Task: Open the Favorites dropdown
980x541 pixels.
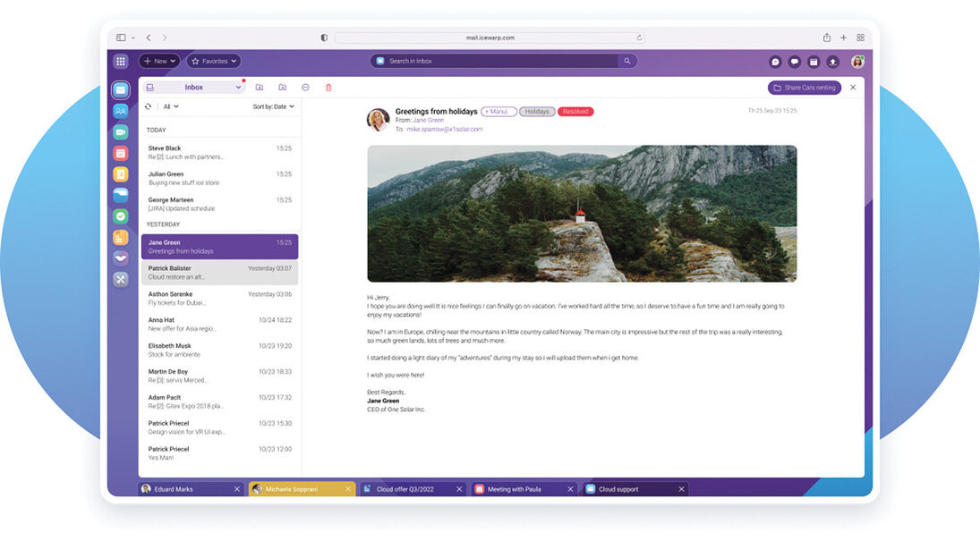Action: (x=214, y=62)
